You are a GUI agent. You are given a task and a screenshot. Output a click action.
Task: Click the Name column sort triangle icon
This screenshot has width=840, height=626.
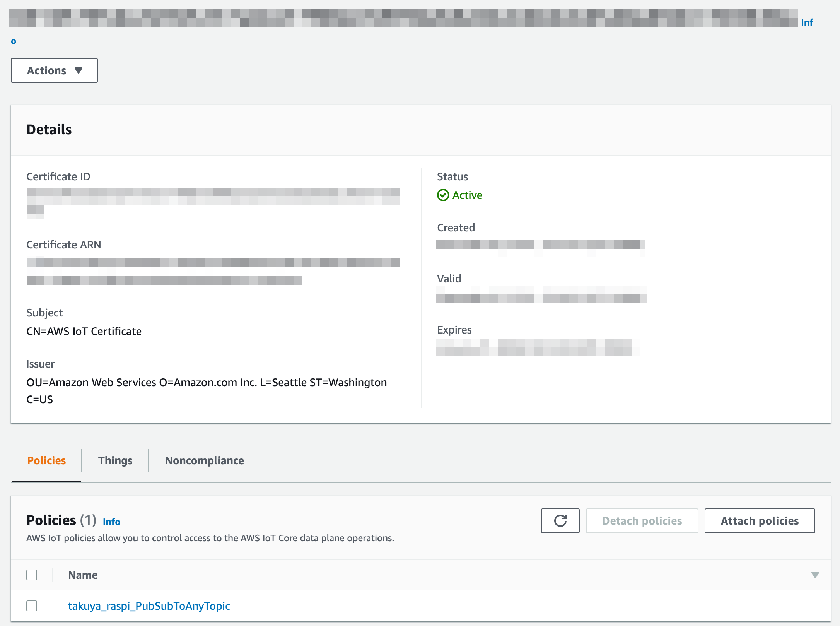(815, 575)
